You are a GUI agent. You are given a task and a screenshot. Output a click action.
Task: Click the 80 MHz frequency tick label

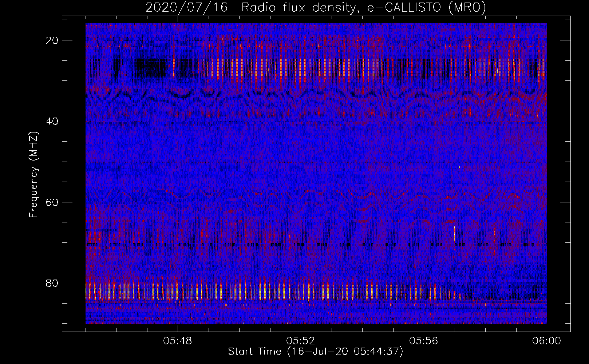pos(52,283)
